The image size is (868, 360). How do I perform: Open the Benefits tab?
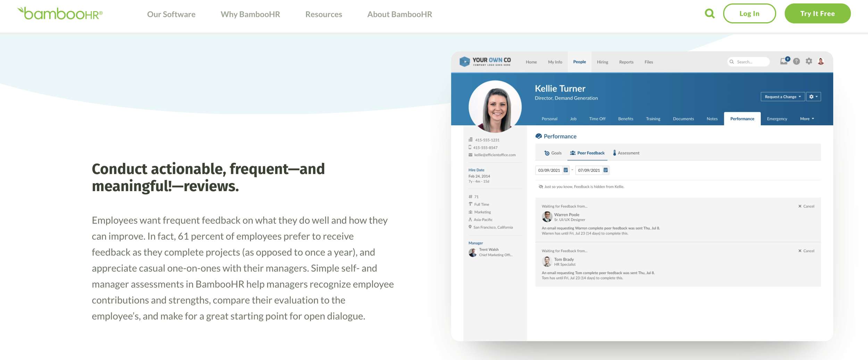point(626,119)
